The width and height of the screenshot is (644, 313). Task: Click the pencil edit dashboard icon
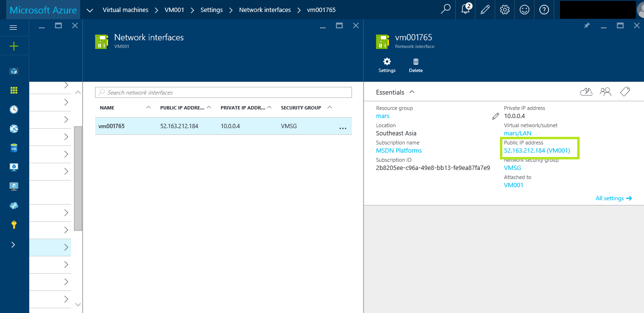tap(485, 9)
